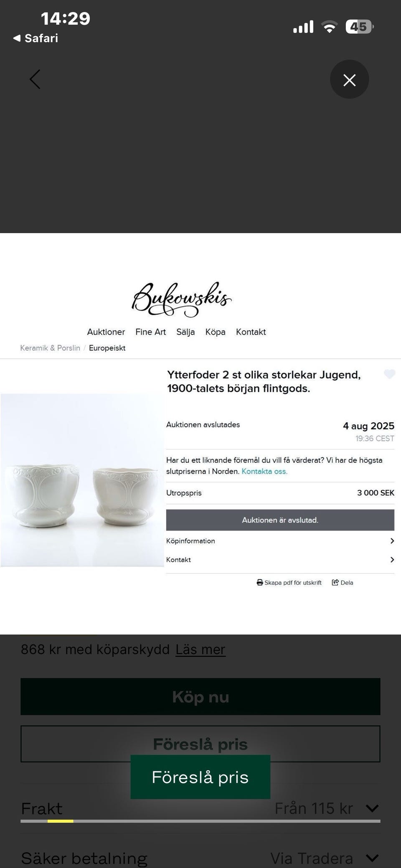Click the Läs mer link
The width and height of the screenshot is (401, 868).
click(200, 650)
